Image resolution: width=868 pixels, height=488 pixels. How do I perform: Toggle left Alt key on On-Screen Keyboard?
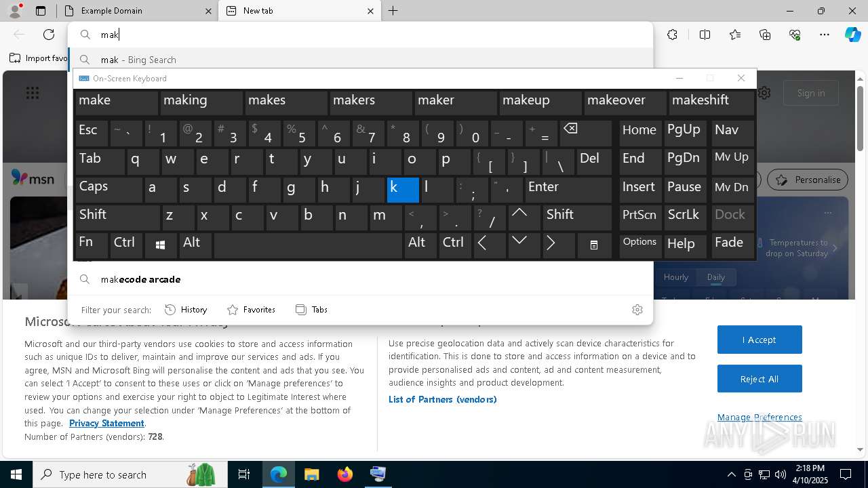[x=195, y=245]
